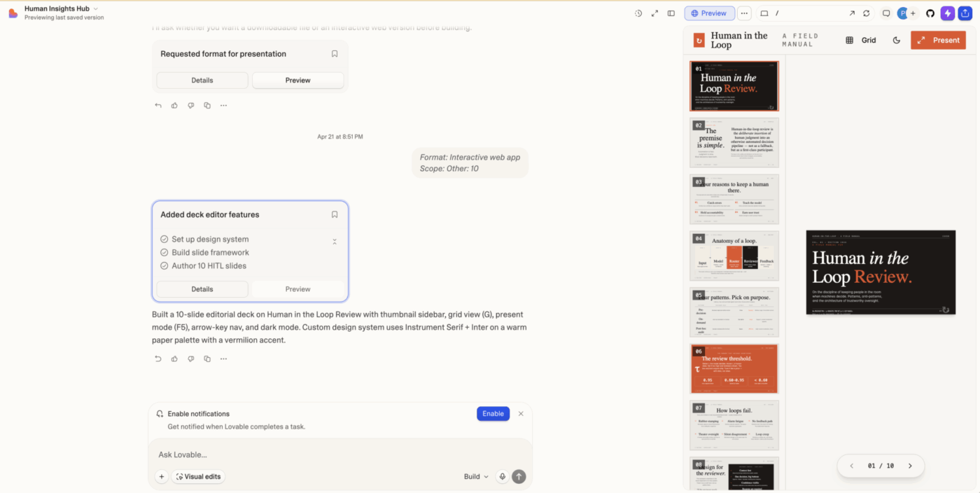Click the microphone voice input icon

pos(502,476)
